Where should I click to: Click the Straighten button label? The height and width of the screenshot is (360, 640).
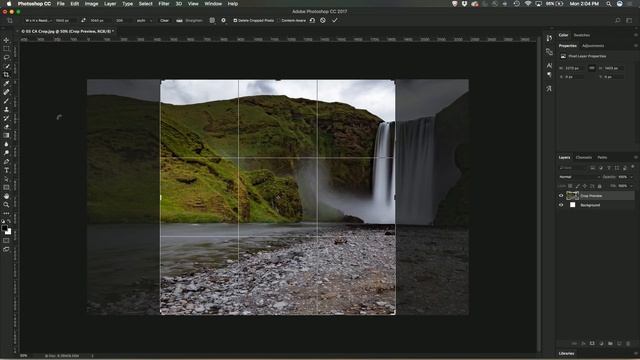[193, 20]
